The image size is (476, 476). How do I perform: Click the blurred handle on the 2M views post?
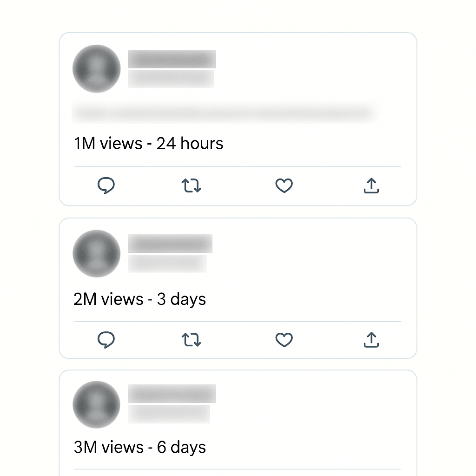pyautogui.click(x=167, y=264)
